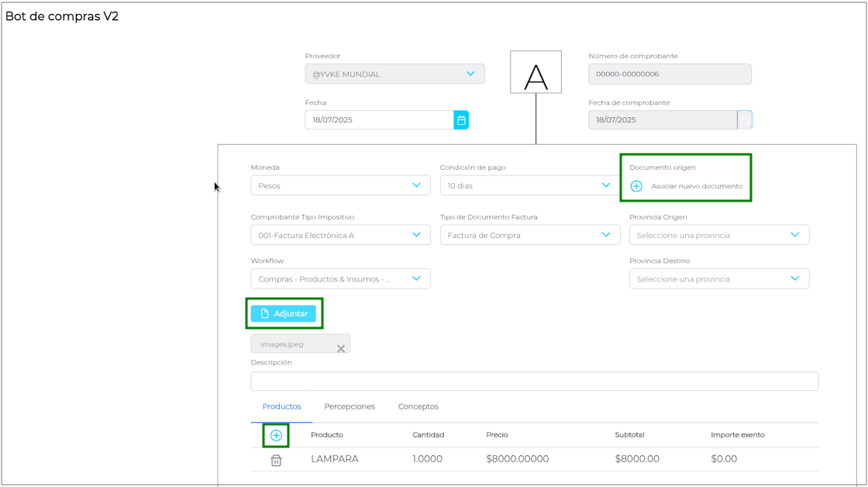Click the Fecha date input field

[378, 120]
